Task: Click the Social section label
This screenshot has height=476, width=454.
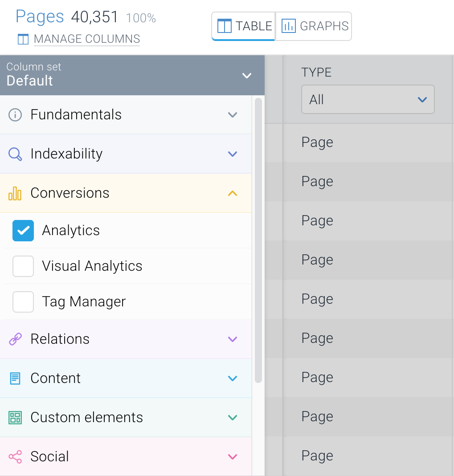Action: [50, 456]
